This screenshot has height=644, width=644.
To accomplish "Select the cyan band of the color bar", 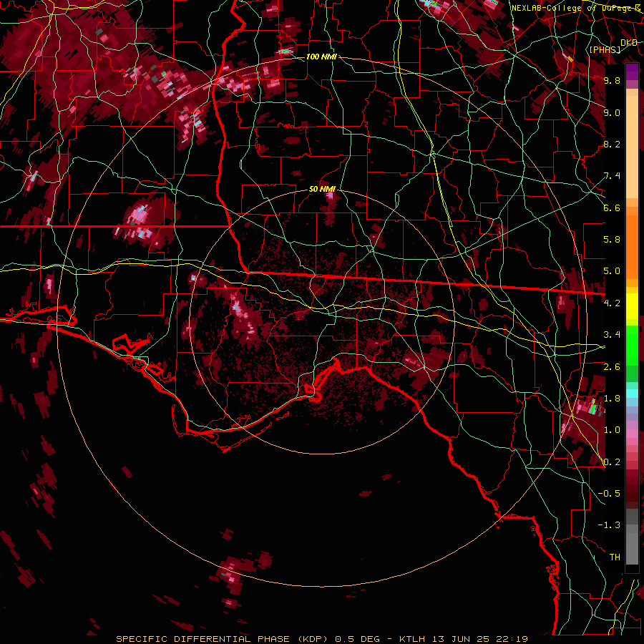I will click(x=632, y=394).
